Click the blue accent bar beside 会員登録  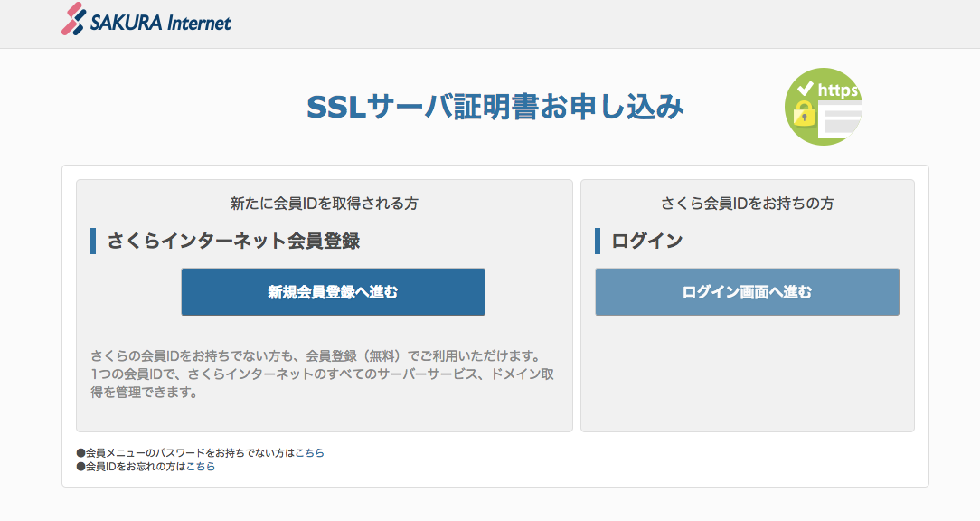coord(95,239)
